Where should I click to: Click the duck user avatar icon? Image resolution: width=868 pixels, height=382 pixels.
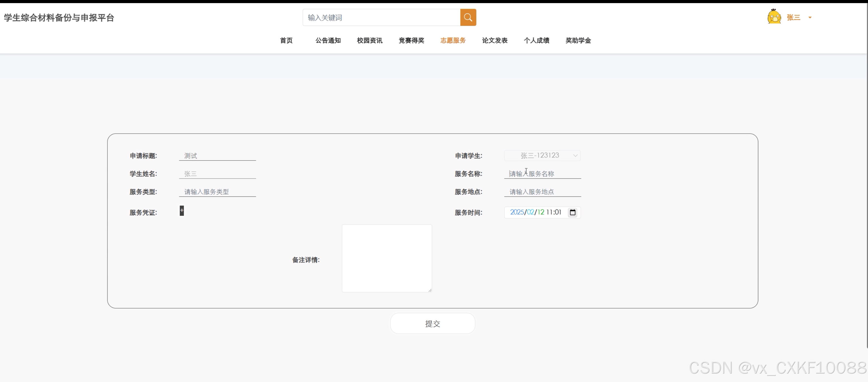(774, 17)
